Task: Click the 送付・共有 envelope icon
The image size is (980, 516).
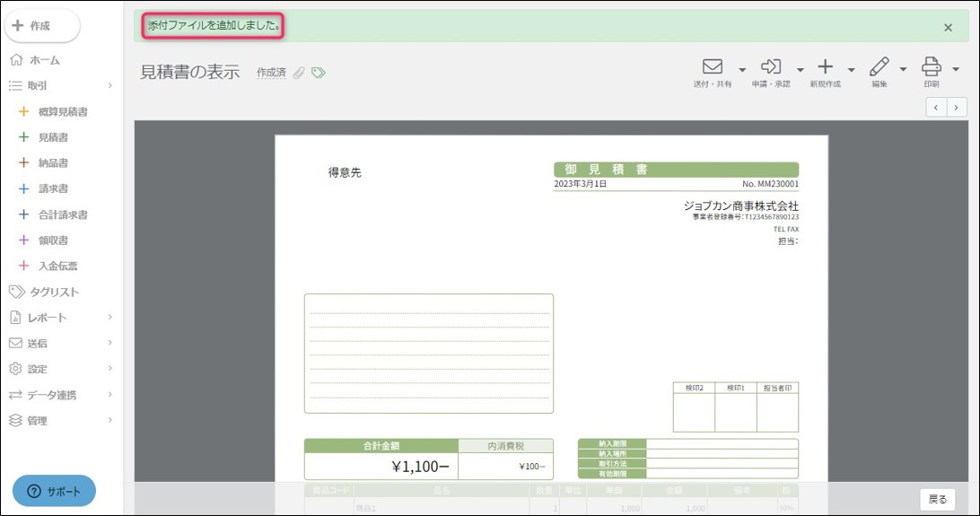Action: (713, 66)
